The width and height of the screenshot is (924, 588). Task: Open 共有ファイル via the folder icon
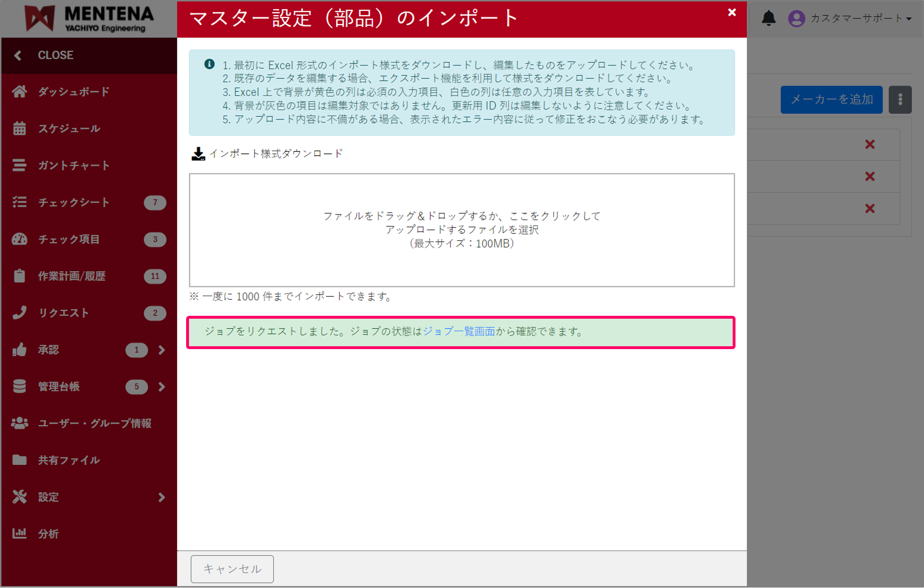[x=19, y=460]
